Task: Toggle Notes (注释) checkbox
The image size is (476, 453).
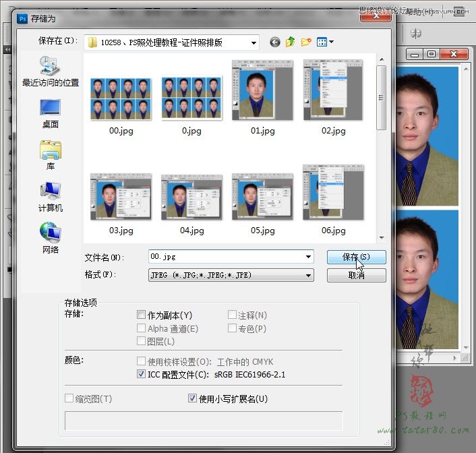Action: pos(232,315)
